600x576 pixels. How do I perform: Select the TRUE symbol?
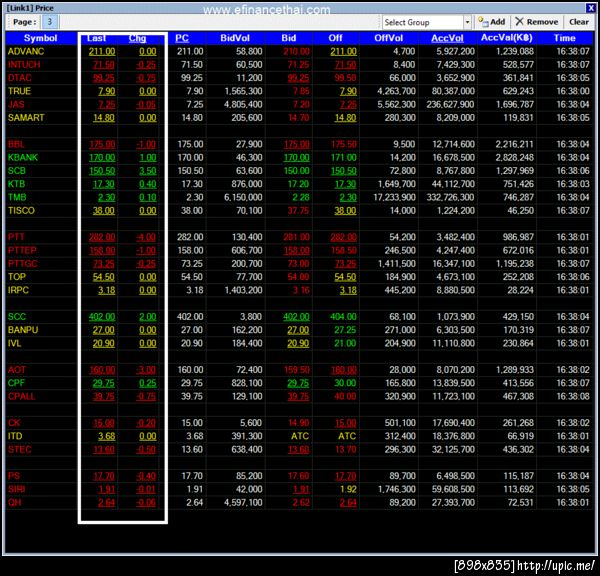tap(19, 91)
